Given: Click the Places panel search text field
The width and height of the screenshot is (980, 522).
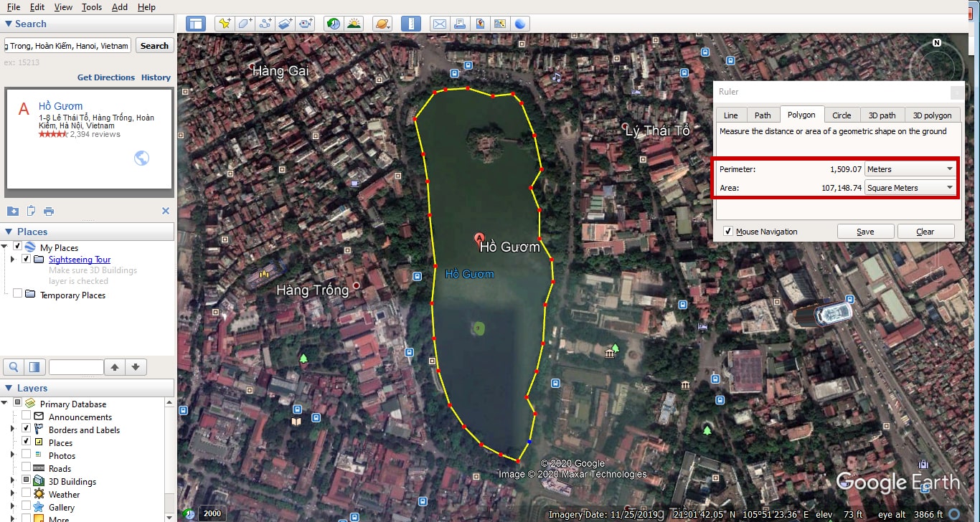Looking at the screenshot, I should click(76, 367).
